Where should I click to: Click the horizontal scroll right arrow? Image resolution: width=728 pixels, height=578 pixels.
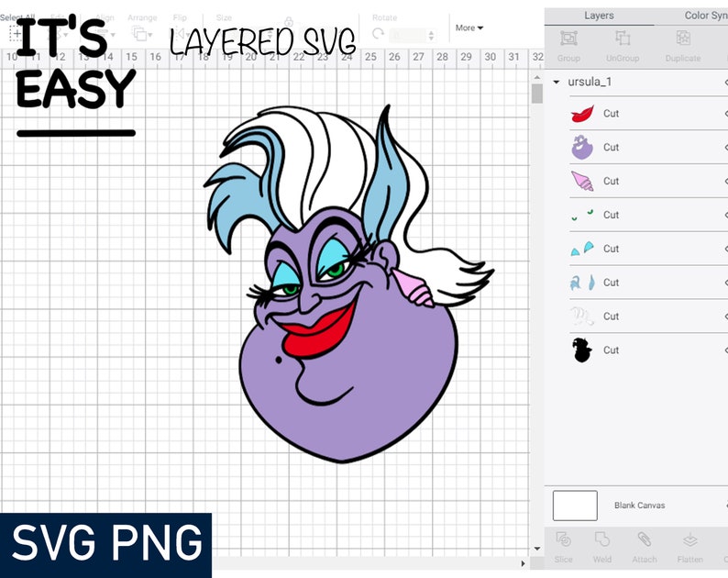523,563
